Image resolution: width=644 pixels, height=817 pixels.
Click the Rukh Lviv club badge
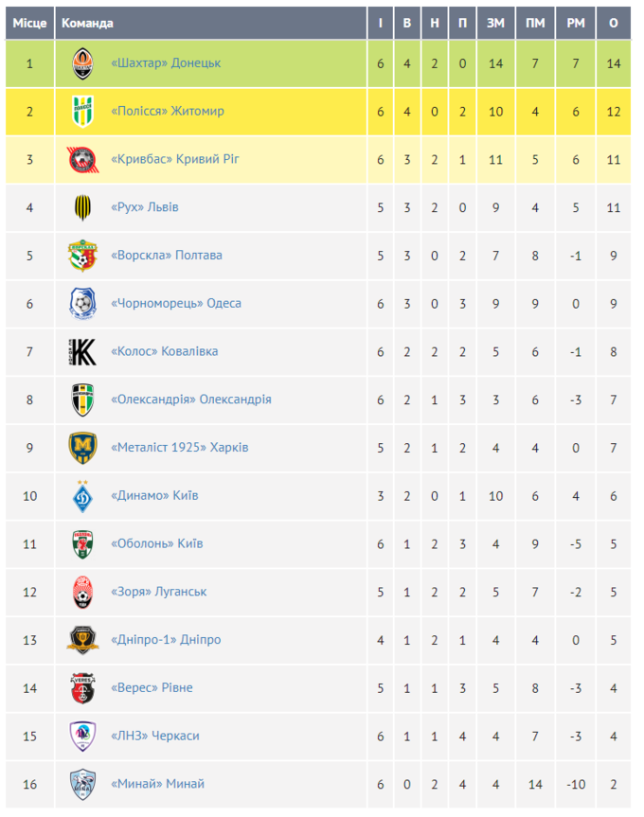click(82, 207)
